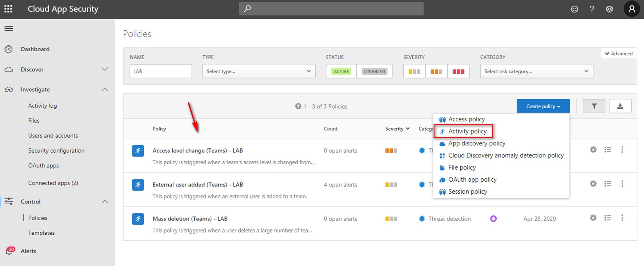This screenshot has height=266, width=644.
Task: Click the Discover cloud icon
Action: [9, 69]
